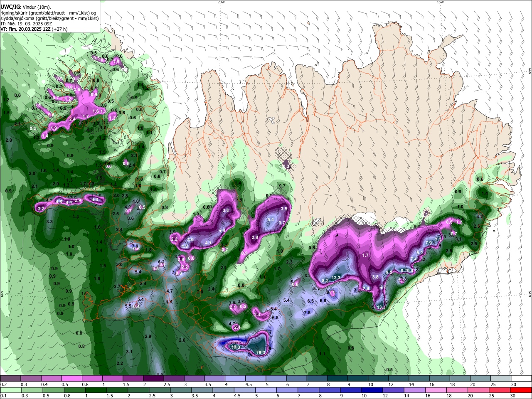532x399 pixels.
Task: Pick the bright red 30 swatch in lower legend
Action: [x=521, y=390]
